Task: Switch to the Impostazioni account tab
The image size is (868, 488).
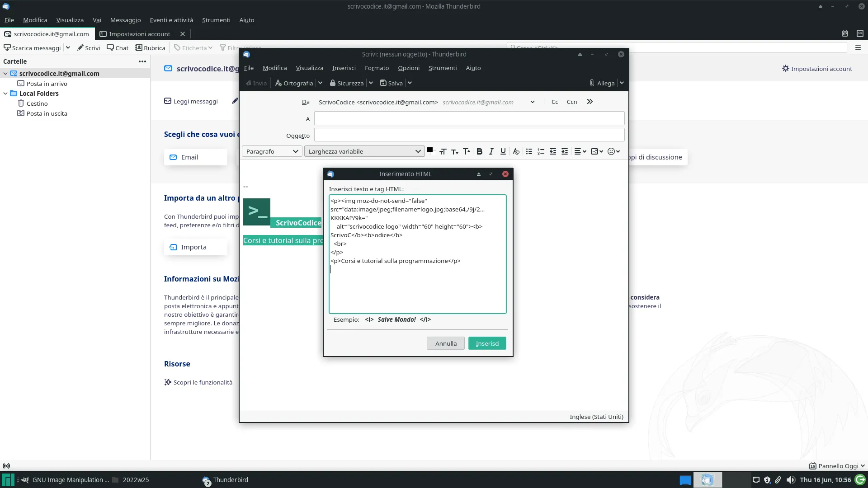Action: (139, 33)
